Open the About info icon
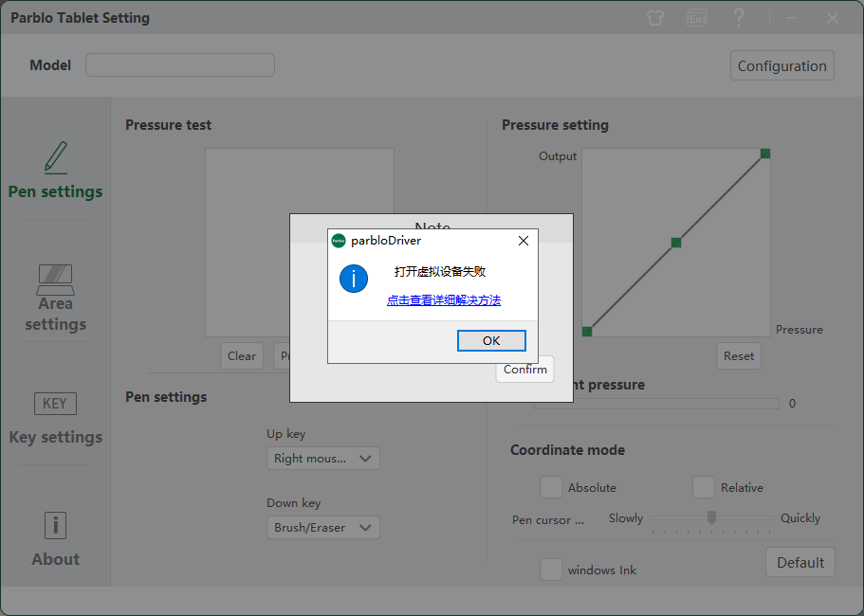 (x=55, y=526)
